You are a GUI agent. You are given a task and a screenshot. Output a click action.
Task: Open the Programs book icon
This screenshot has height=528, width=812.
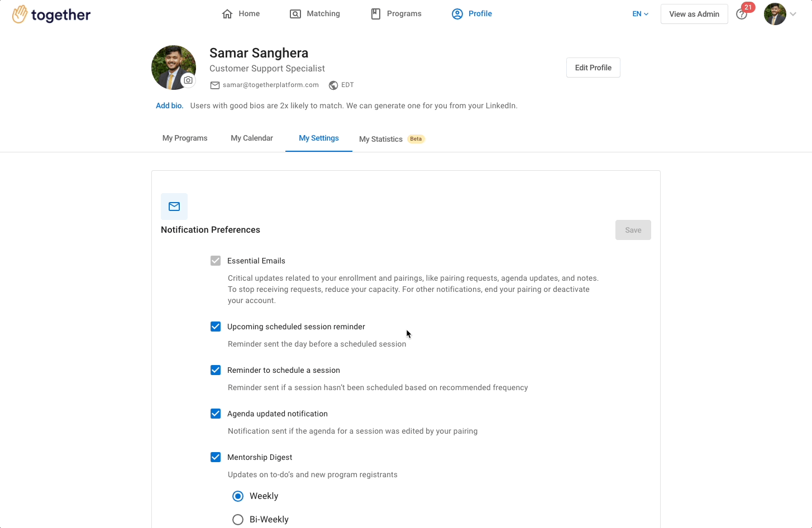pos(376,14)
